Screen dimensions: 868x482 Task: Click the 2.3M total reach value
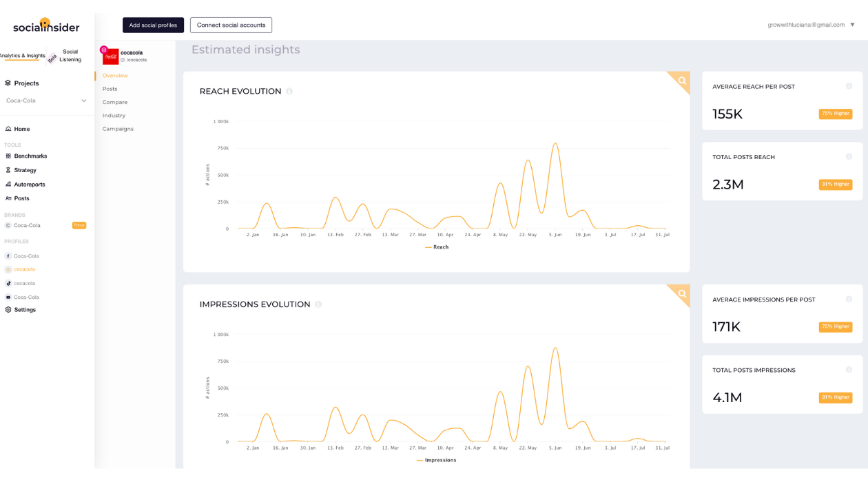[728, 185]
